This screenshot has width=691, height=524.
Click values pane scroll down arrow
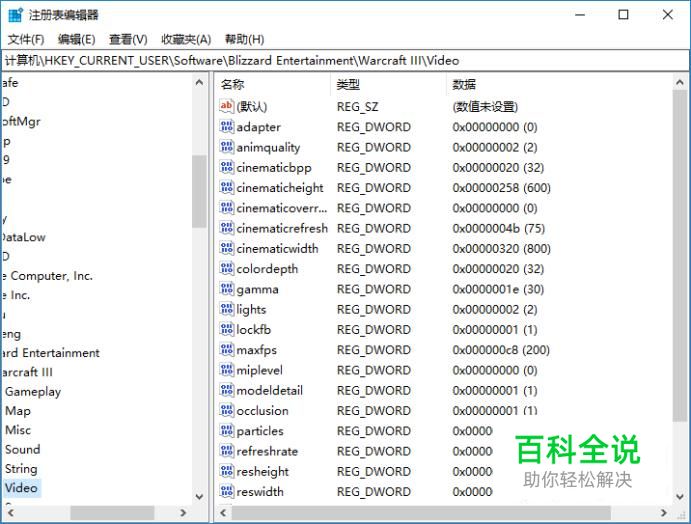coord(680,497)
